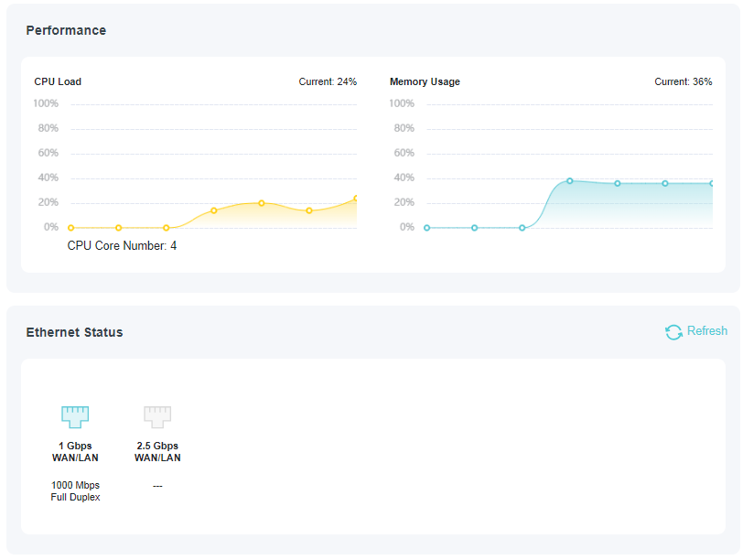Click the inactive gray Ethernet port graphic
This screenshot has height=560, width=743.
click(157, 416)
